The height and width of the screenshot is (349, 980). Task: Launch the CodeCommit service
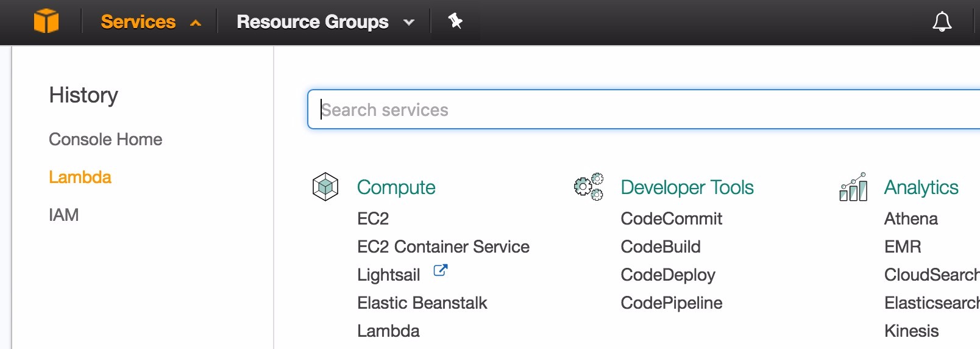671,218
